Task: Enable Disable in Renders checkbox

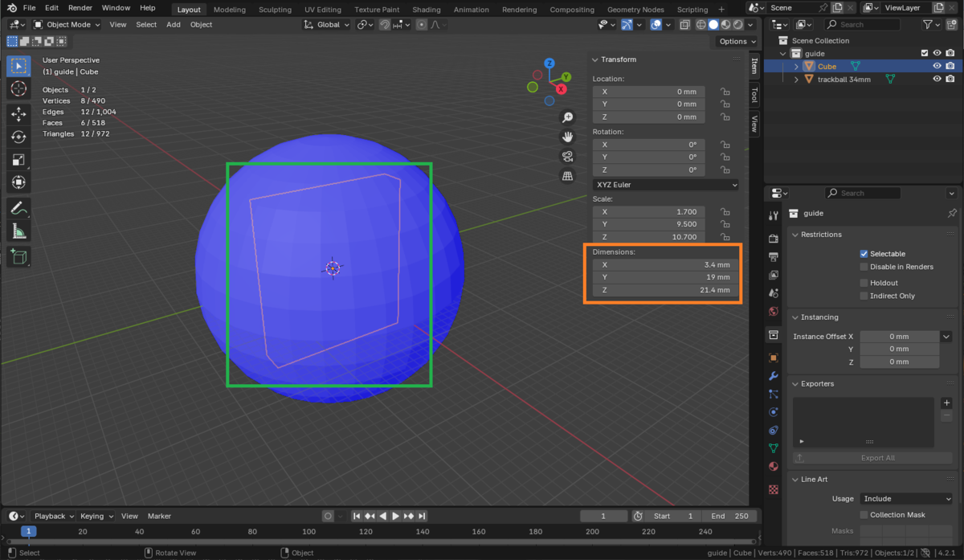Action: click(x=864, y=267)
